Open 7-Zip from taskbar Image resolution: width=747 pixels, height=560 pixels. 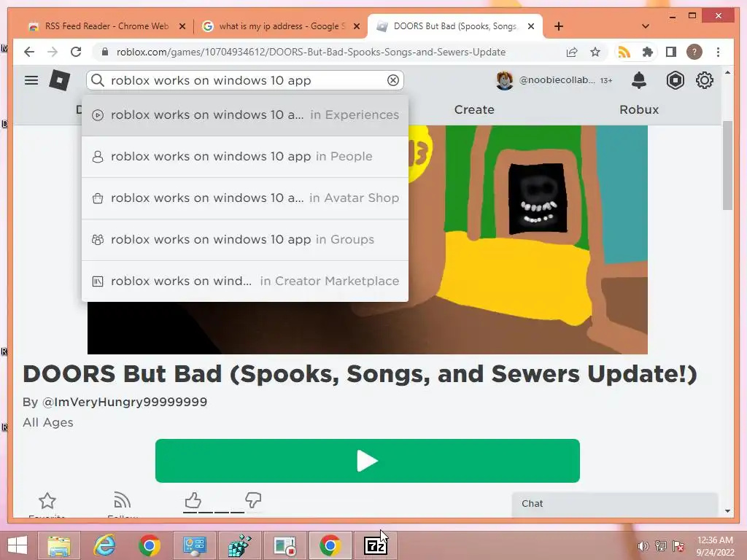pyautogui.click(x=376, y=545)
